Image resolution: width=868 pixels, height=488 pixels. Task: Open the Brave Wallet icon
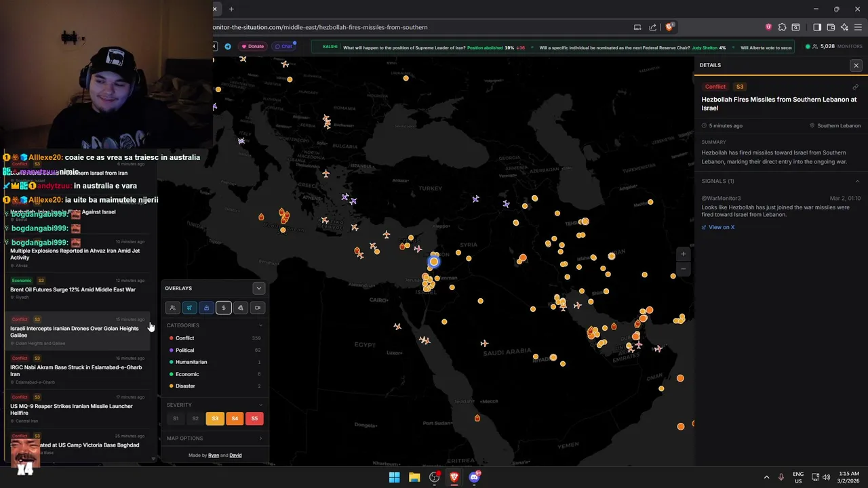click(831, 27)
